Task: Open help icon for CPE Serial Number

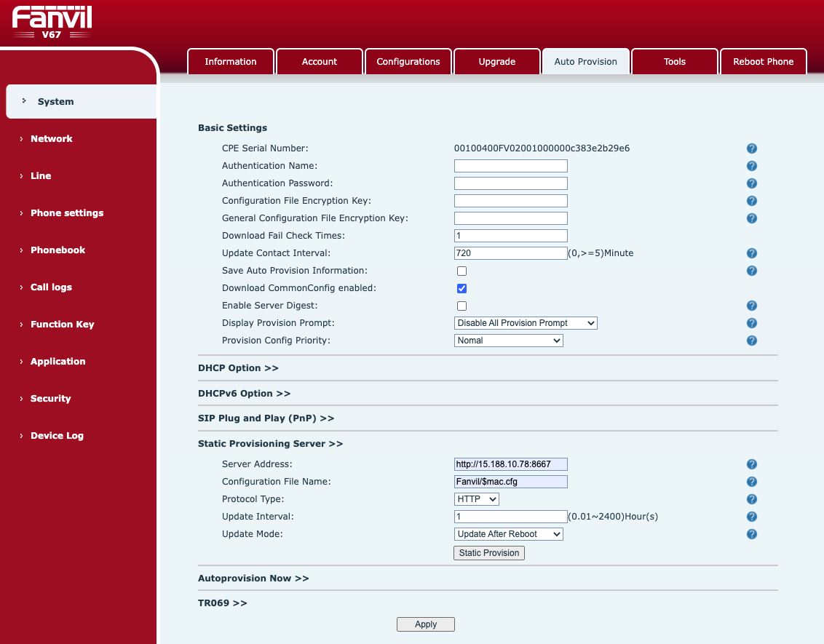Action: [751, 148]
